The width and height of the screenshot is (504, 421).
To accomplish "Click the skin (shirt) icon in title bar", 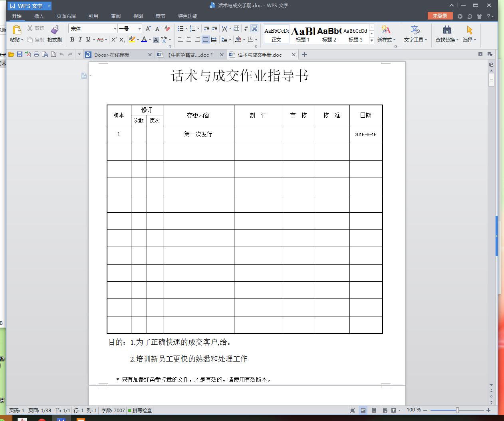I will [479, 16].
